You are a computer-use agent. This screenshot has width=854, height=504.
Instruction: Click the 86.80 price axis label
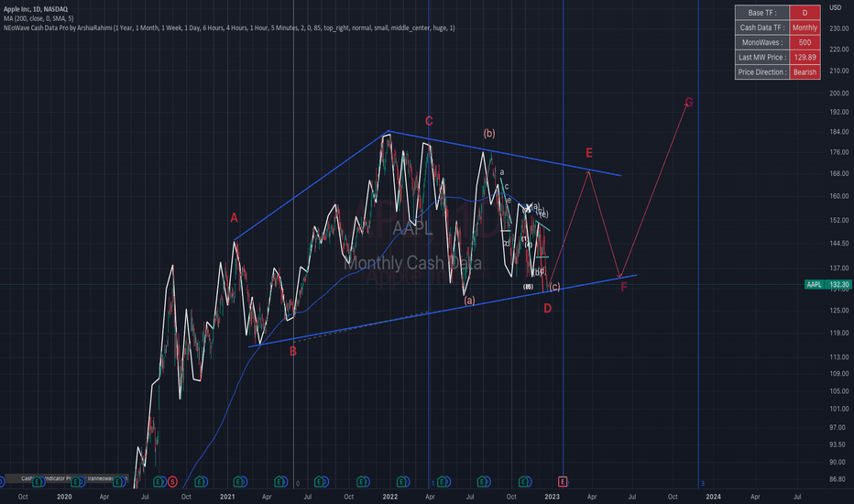[x=838, y=479]
